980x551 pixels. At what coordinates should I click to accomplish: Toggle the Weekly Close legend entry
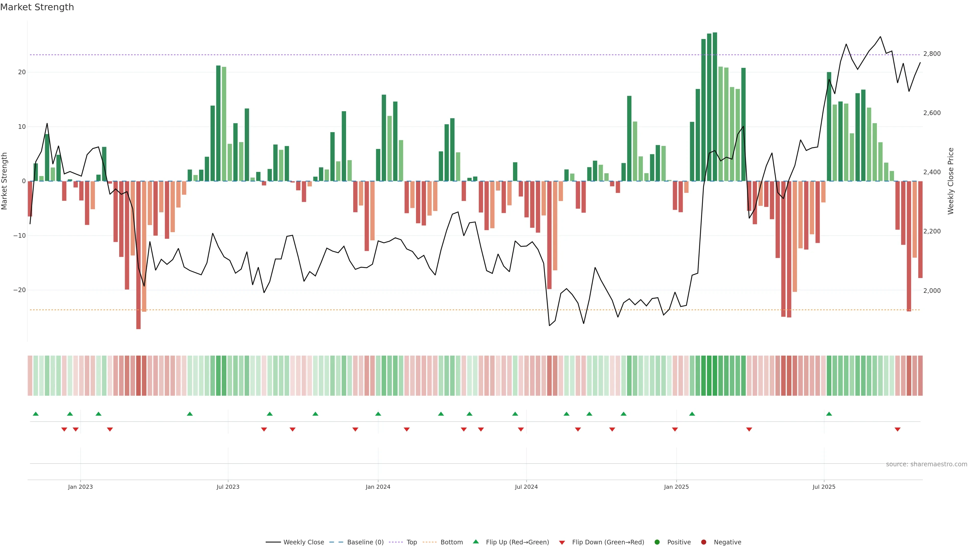tap(295, 542)
